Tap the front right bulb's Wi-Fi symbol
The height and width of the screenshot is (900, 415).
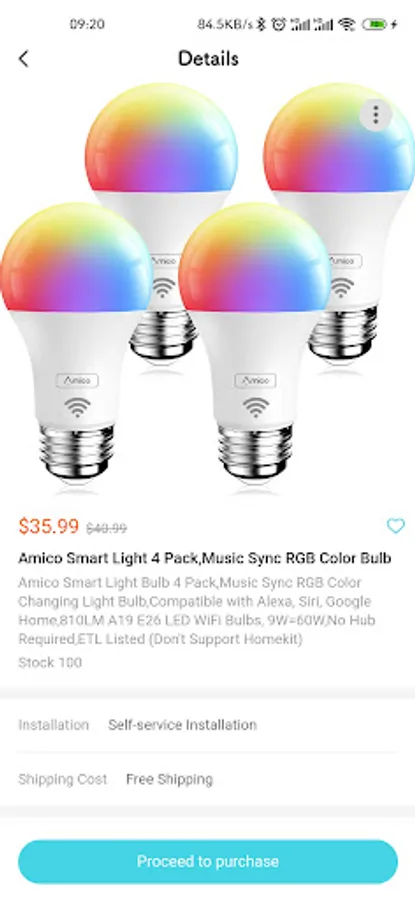255,407
